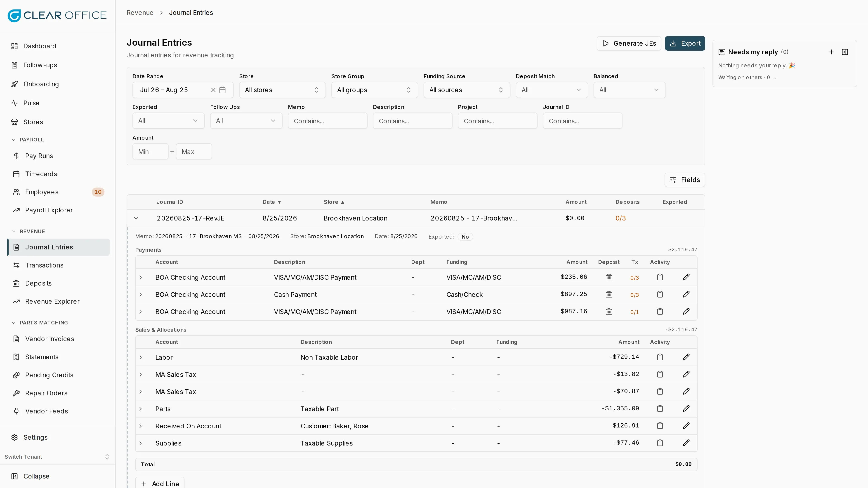Image resolution: width=868 pixels, height=488 pixels.
Task: Open the Switch Tenant selector
Action: (x=57, y=457)
